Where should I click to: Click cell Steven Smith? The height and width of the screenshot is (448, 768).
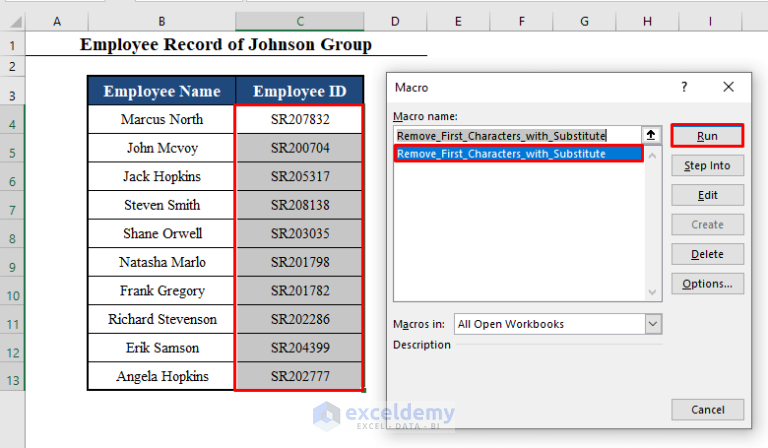pyautogui.click(x=162, y=205)
